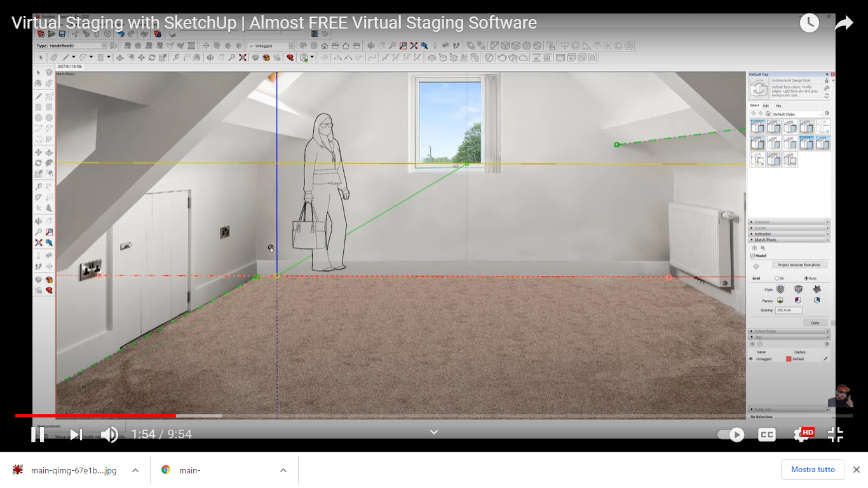The height and width of the screenshot is (488, 868).
Task: Share the video with arrow icon
Action: (x=843, y=23)
